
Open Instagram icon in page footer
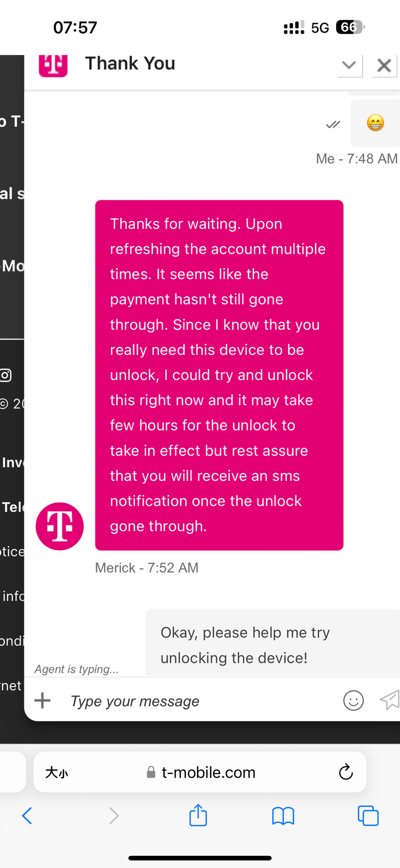(x=5, y=375)
